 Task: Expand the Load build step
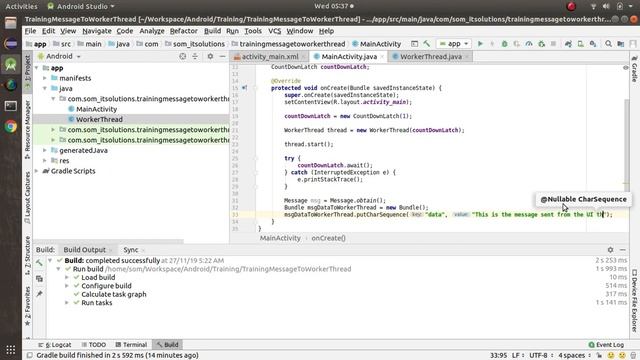(x=67, y=278)
